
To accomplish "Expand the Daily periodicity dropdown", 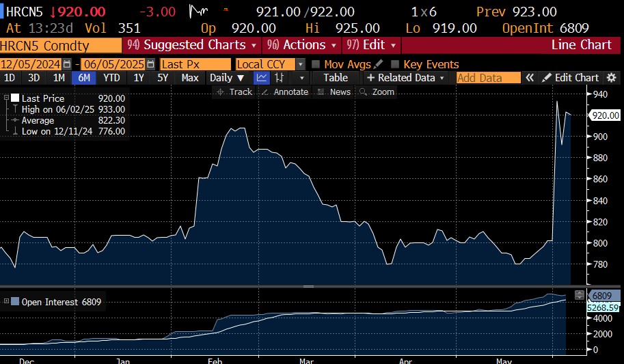I will click(x=226, y=78).
